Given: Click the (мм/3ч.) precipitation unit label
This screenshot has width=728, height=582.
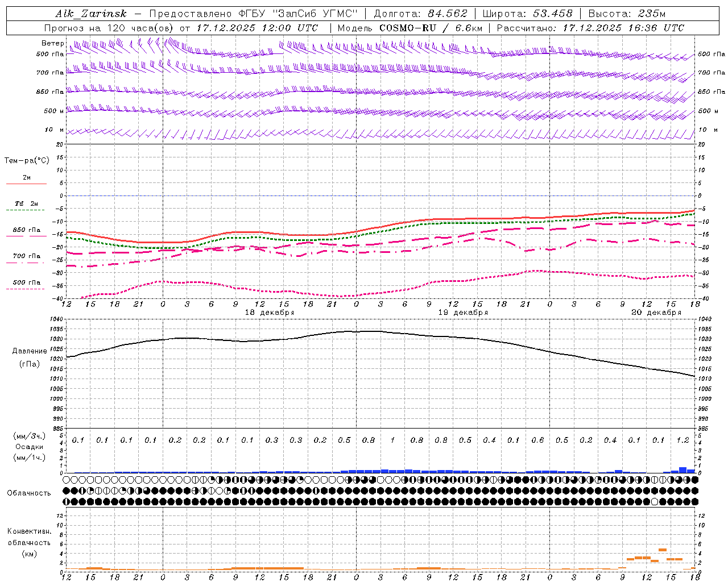Looking at the screenshot, I should 30,436.
